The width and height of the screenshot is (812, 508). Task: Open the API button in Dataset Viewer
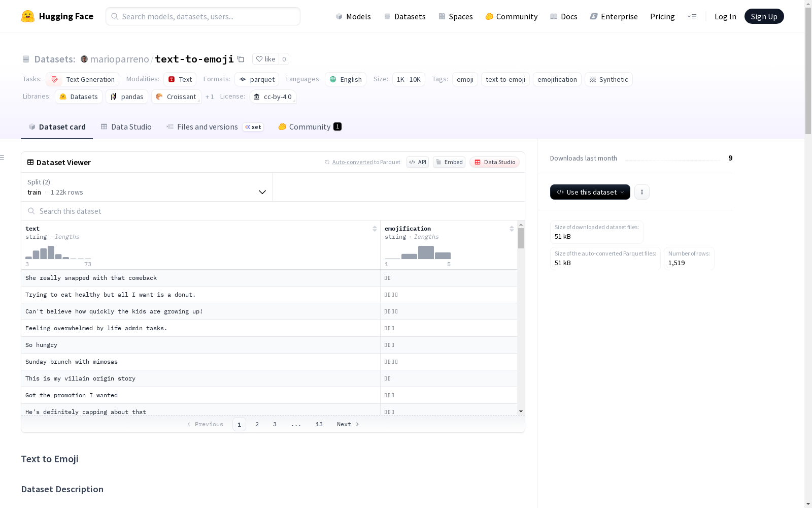tap(418, 162)
